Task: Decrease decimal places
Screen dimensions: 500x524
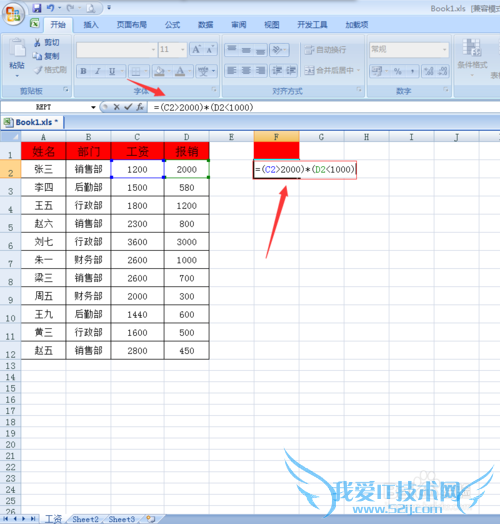Action: (442, 71)
